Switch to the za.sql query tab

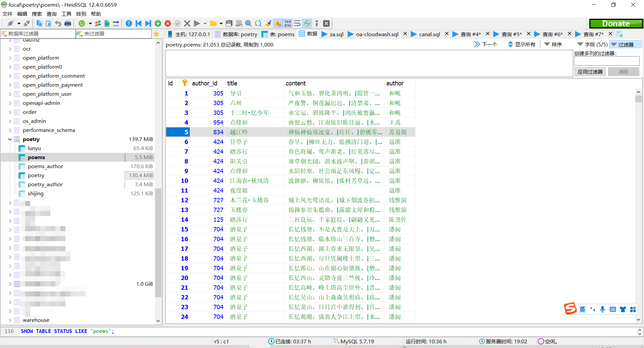[x=333, y=34]
